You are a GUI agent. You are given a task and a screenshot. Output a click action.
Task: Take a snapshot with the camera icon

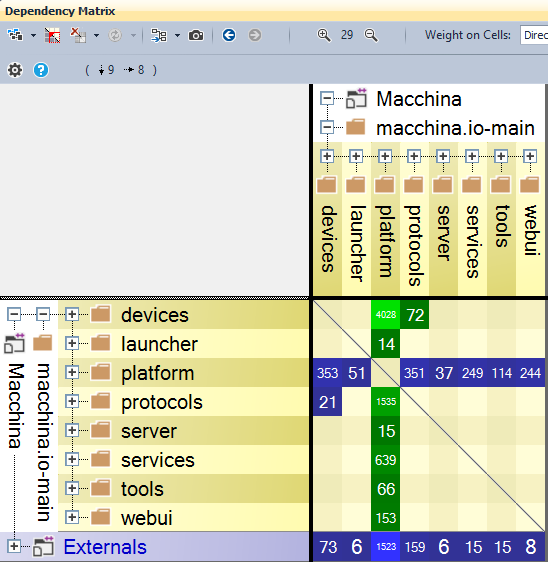pos(196,35)
